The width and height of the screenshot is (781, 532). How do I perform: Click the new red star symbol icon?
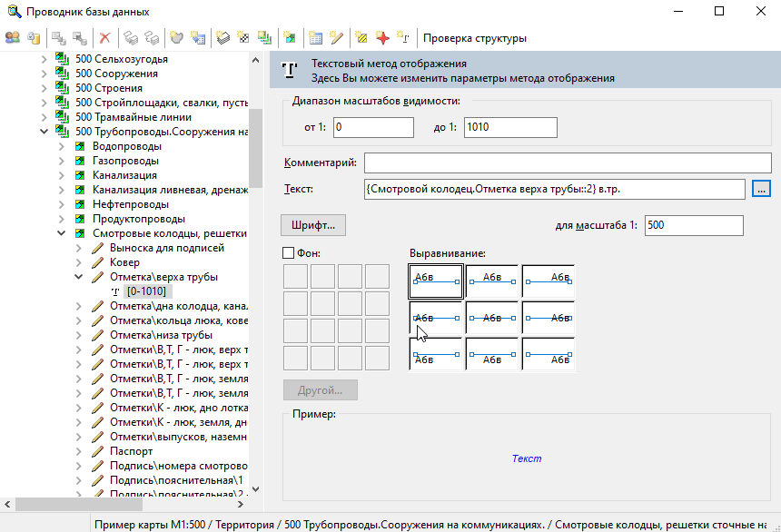pos(382,38)
